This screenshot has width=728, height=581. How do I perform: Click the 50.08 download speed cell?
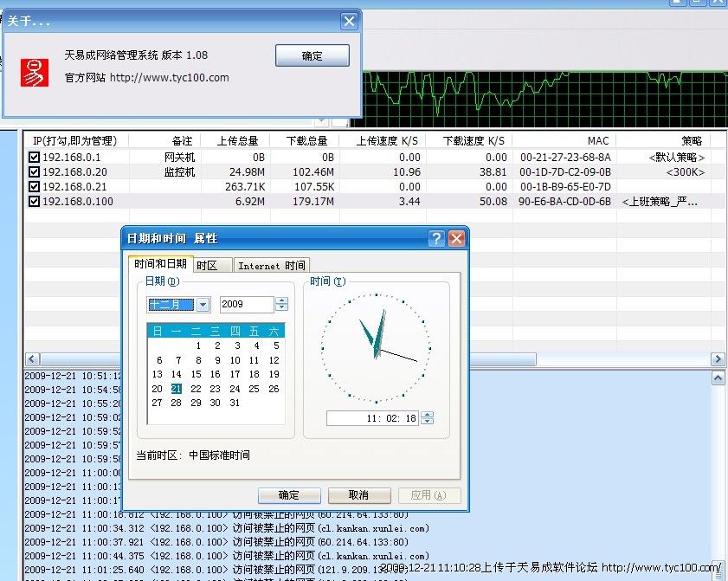click(x=493, y=202)
